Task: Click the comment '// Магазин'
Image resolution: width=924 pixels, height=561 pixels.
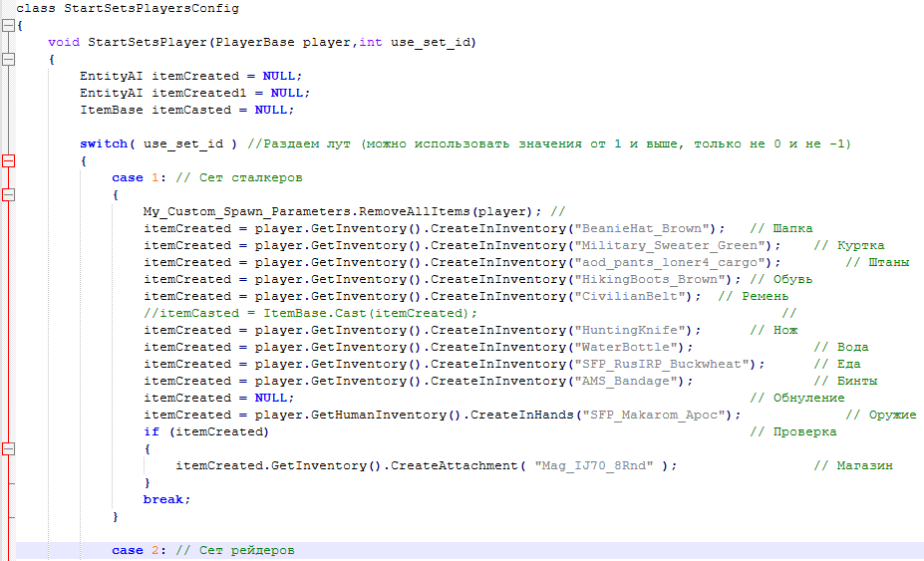Action: [852, 466]
